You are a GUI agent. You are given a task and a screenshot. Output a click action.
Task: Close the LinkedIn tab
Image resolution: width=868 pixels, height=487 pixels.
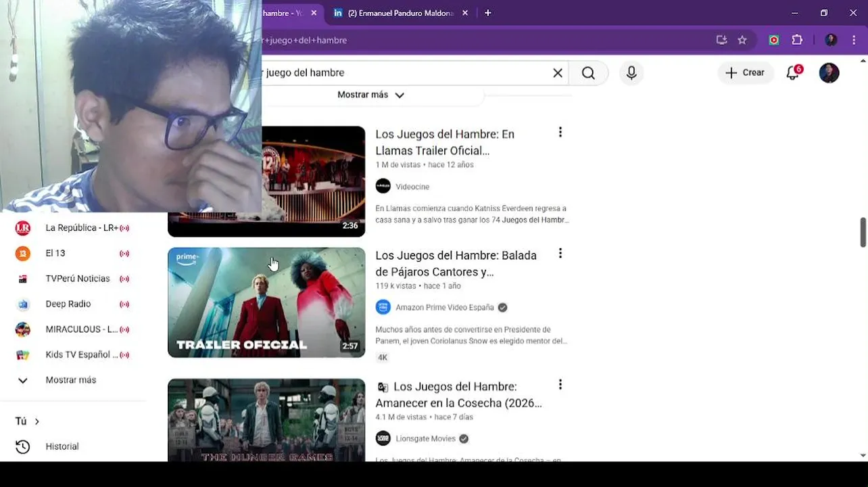point(464,13)
